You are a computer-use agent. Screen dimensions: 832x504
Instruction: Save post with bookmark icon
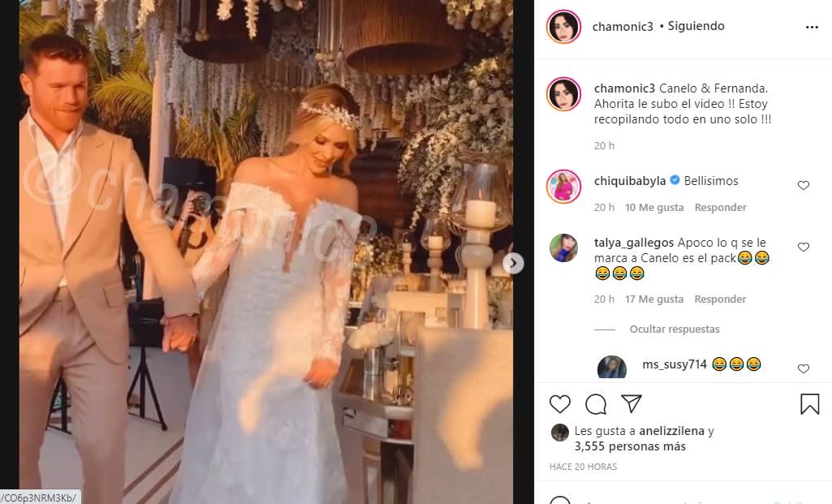(x=810, y=404)
